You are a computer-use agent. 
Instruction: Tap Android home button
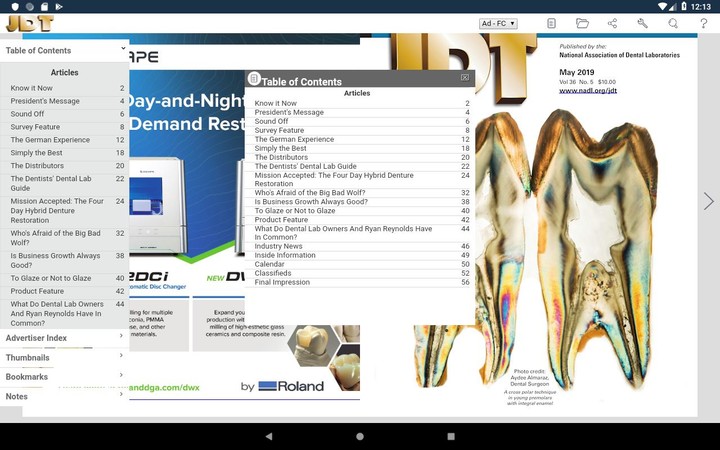pos(360,436)
